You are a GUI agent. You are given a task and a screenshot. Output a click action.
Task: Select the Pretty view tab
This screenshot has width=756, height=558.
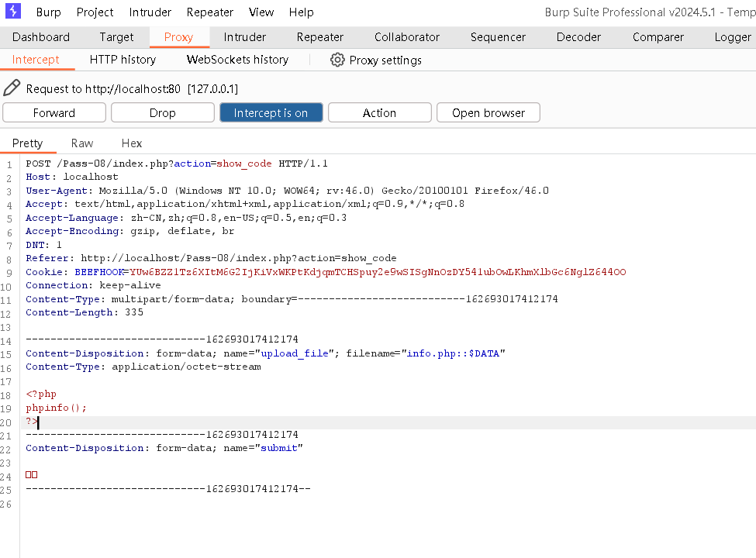pyautogui.click(x=27, y=143)
